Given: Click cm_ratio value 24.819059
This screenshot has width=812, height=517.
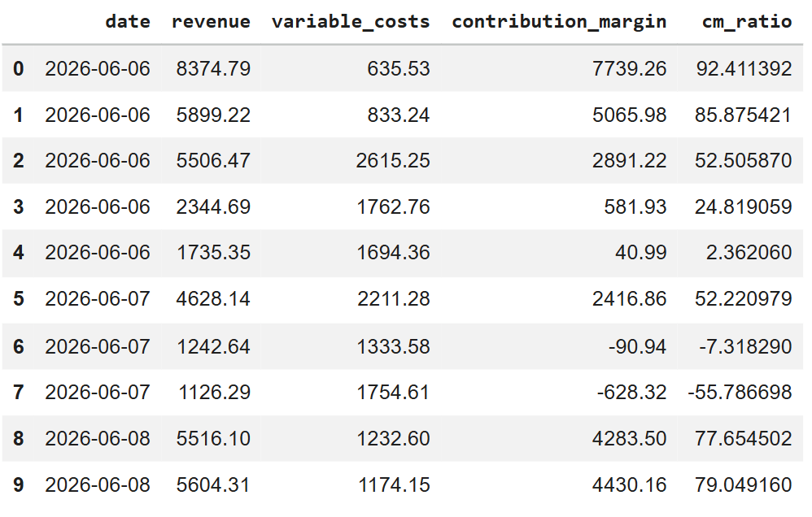Looking at the screenshot, I should click(743, 207).
